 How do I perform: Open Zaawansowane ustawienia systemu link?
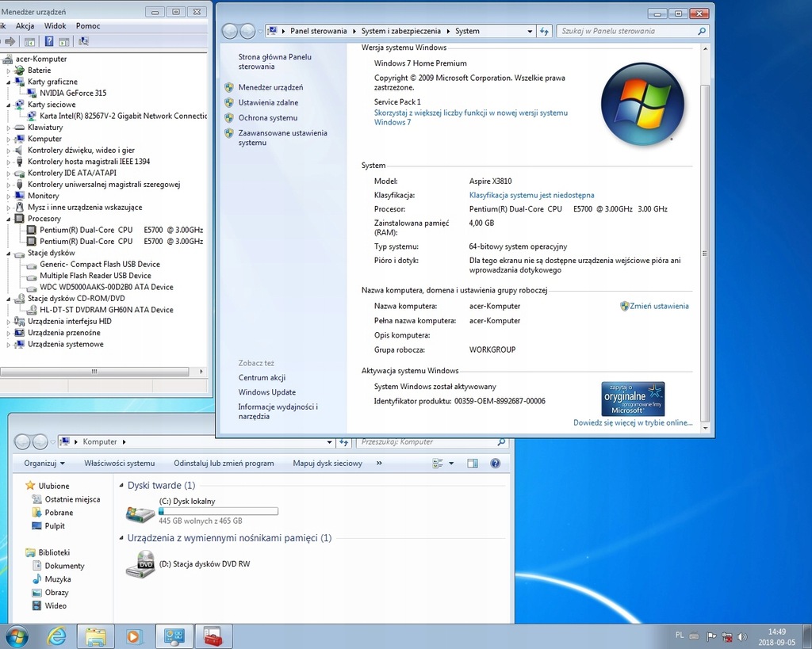point(283,138)
